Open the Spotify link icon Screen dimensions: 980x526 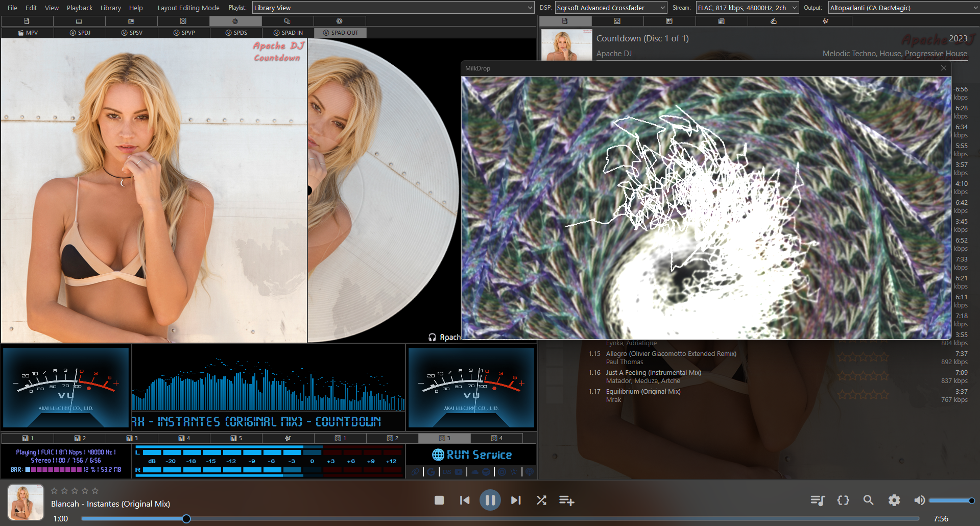(x=486, y=472)
